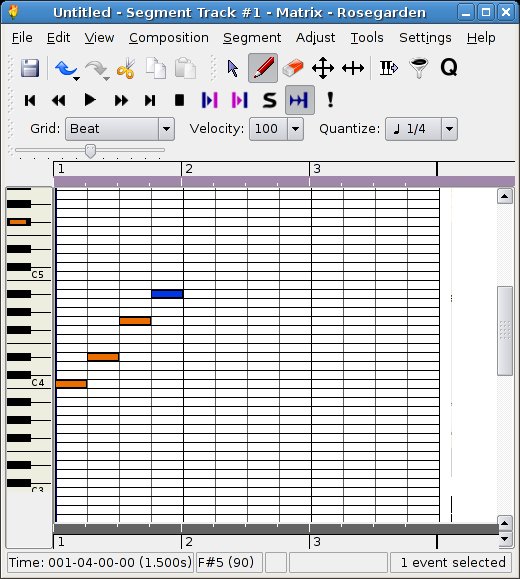The image size is (520, 579).
Task: Expand the Velocity 100 dropdown
Action: 276,129
